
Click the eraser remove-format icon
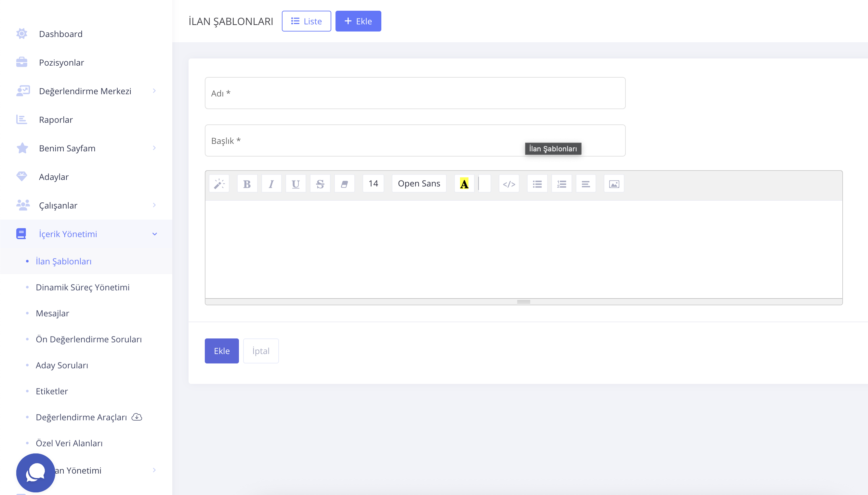344,184
